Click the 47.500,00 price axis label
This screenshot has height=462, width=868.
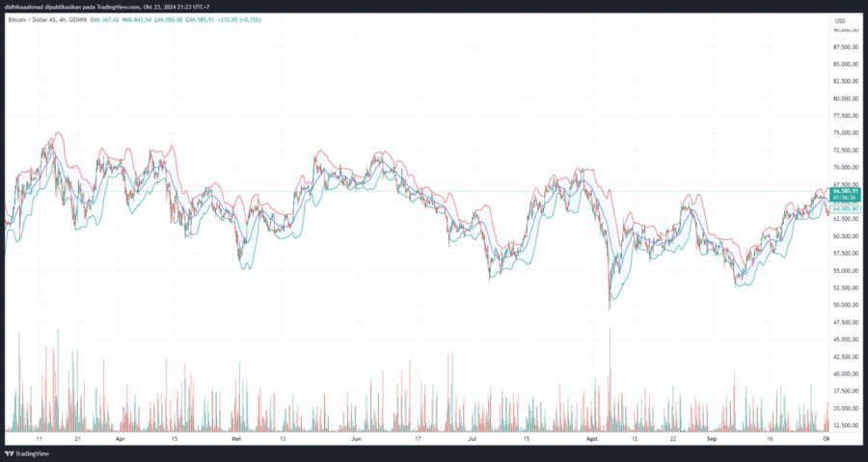846,322
